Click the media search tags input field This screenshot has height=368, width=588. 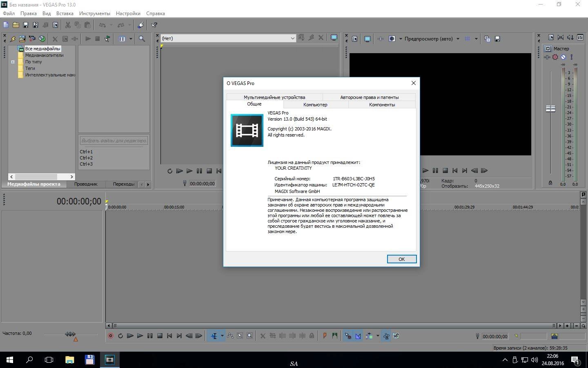click(x=114, y=141)
